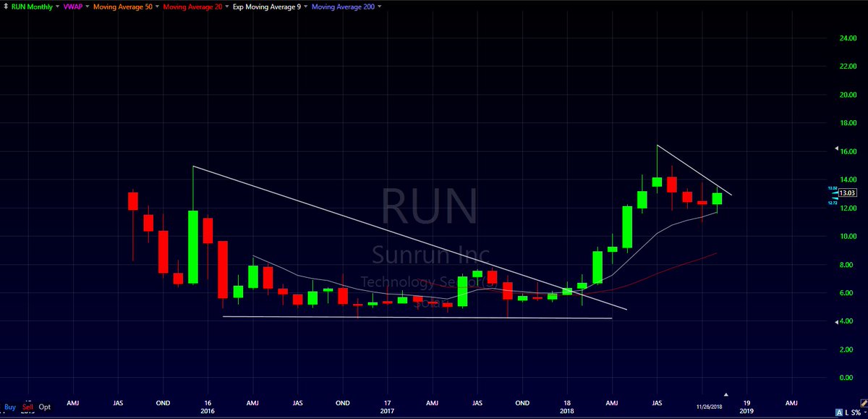Viewport: 868px width, 419px height.
Task: Click the pencil drawing tool icon
Action: coord(863,404)
